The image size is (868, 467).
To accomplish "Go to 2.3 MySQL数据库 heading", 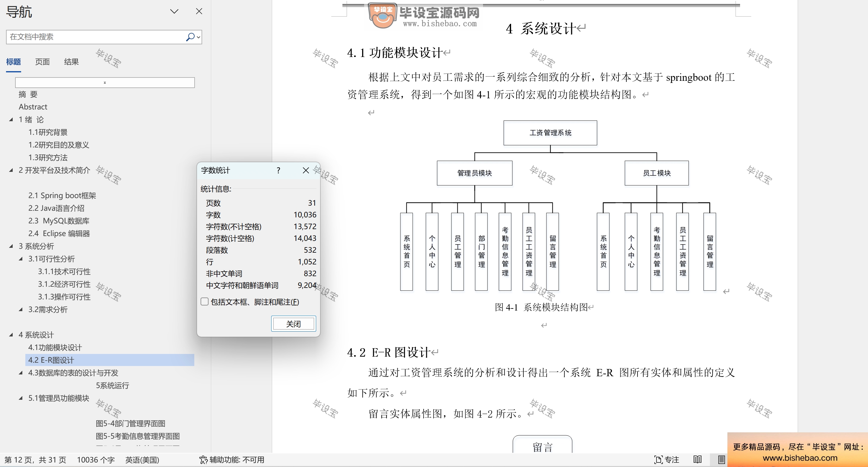I will (59, 221).
